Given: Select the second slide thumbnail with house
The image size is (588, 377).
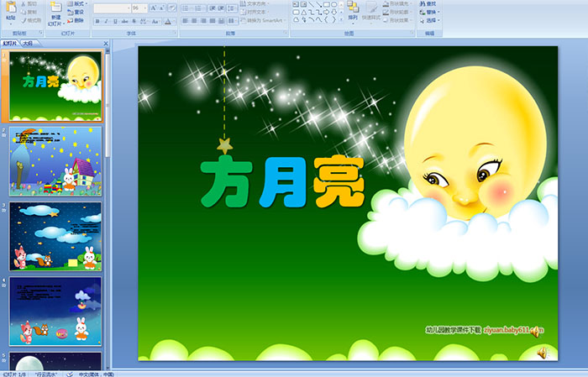Looking at the screenshot, I should pos(55,160).
